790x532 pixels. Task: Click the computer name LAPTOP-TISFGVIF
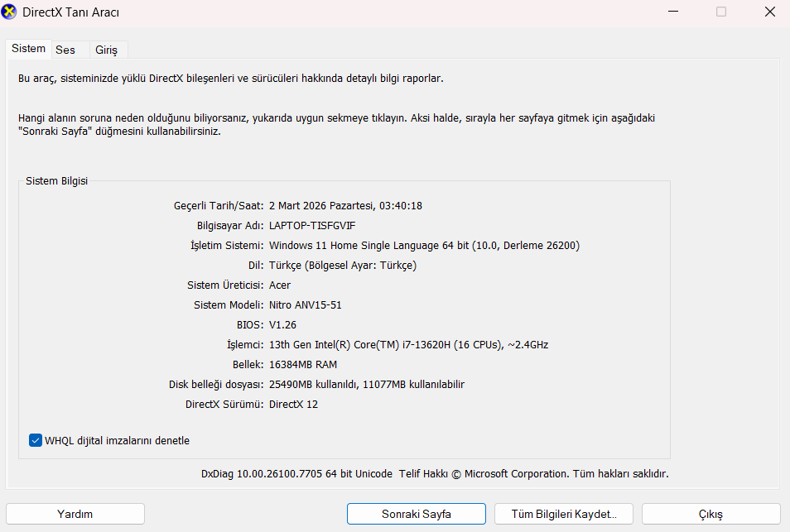tap(312, 225)
